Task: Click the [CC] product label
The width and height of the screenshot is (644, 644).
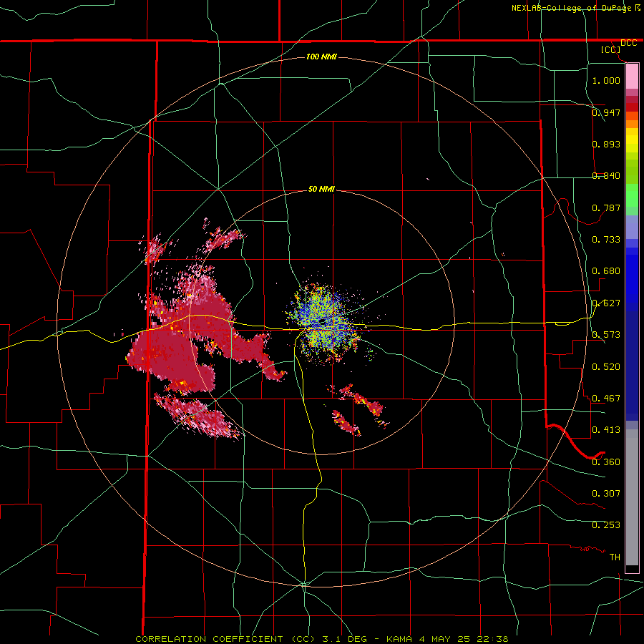Action: pyautogui.click(x=611, y=49)
